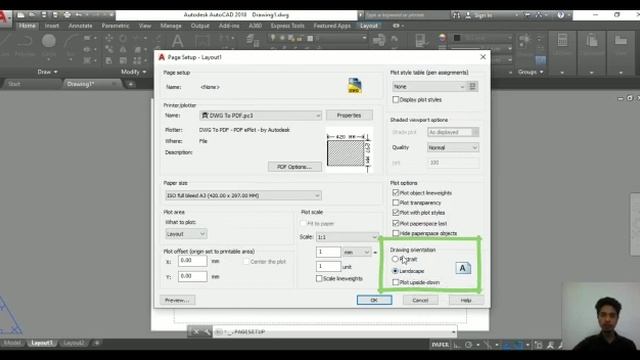Click the Properties button for the plotter
The image size is (640, 360).
[x=349, y=116]
